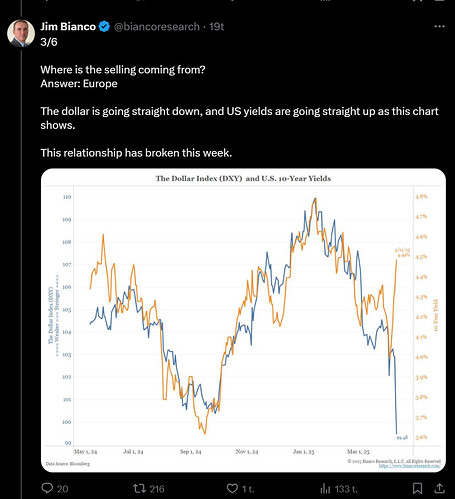455x499 pixels.
Task: Click the Jim Bianco display name
Action: click(x=68, y=26)
